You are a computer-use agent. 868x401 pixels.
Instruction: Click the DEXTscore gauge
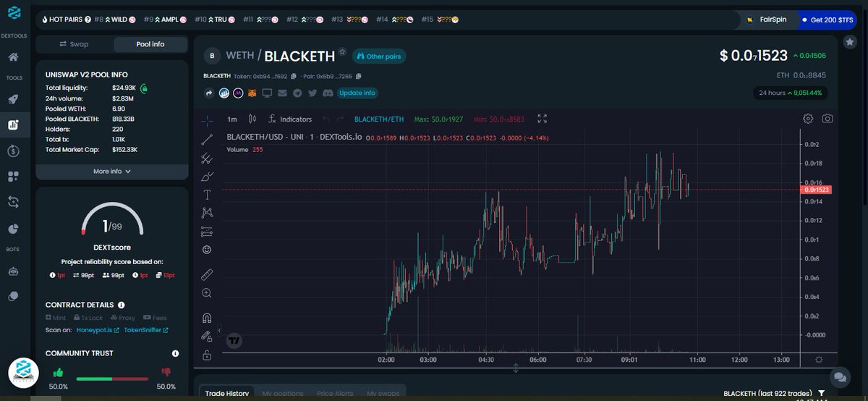[x=111, y=219]
